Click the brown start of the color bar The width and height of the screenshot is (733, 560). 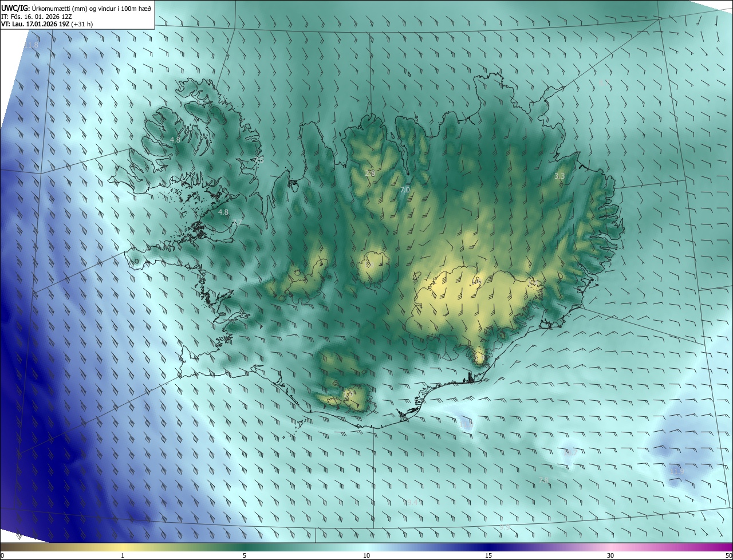[9, 547]
